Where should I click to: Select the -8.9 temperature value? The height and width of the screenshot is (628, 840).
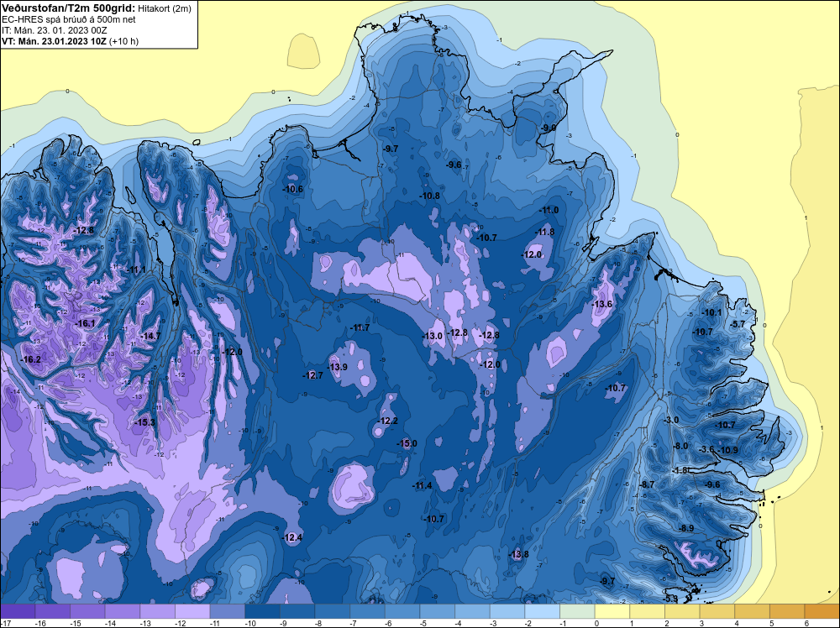click(x=685, y=528)
